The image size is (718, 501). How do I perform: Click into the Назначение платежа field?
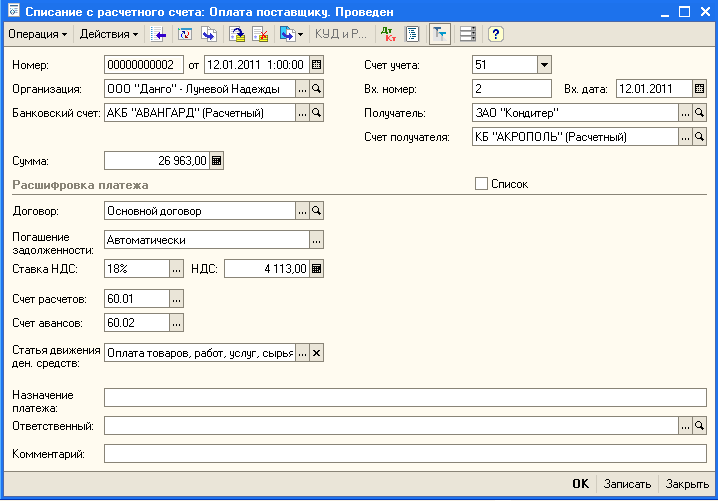[x=405, y=398]
